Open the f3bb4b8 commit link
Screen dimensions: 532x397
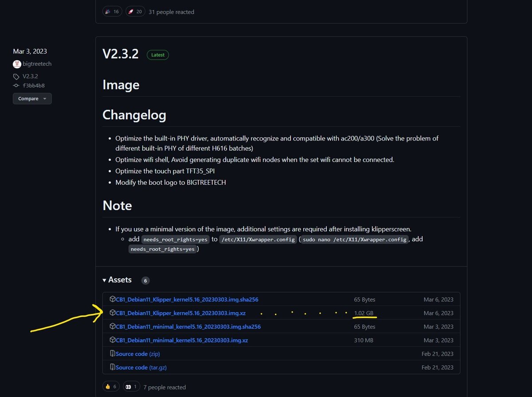click(x=34, y=86)
